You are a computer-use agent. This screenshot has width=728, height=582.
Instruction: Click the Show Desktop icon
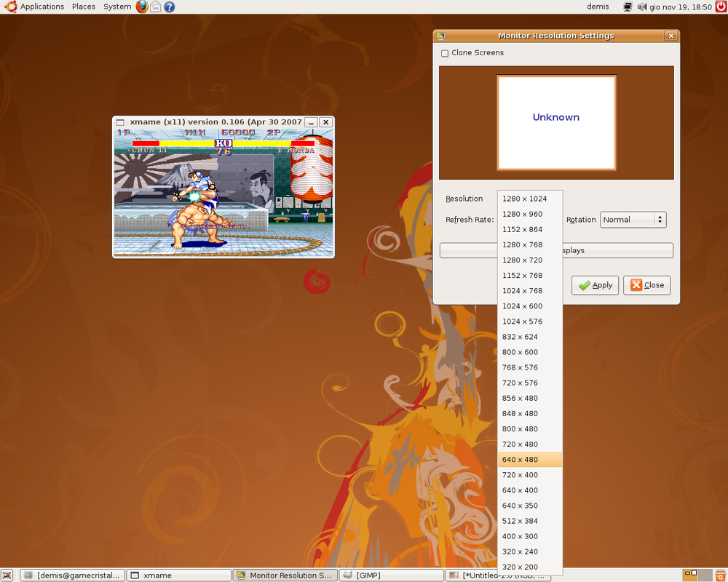click(7, 575)
